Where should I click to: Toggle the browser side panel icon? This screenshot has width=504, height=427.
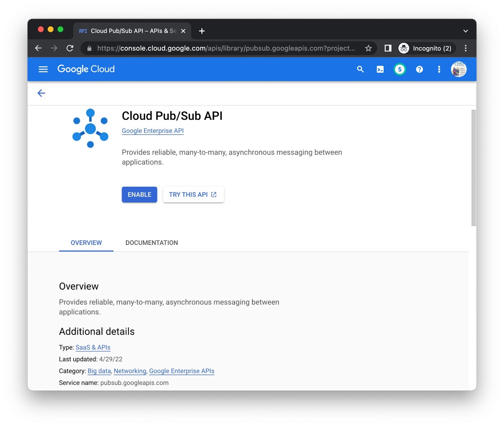388,48
